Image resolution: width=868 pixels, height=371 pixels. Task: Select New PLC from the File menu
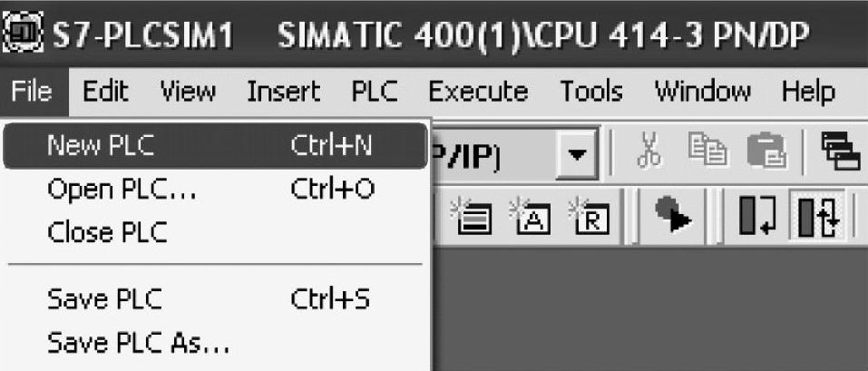pyautogui.click(x=216, y=146)
